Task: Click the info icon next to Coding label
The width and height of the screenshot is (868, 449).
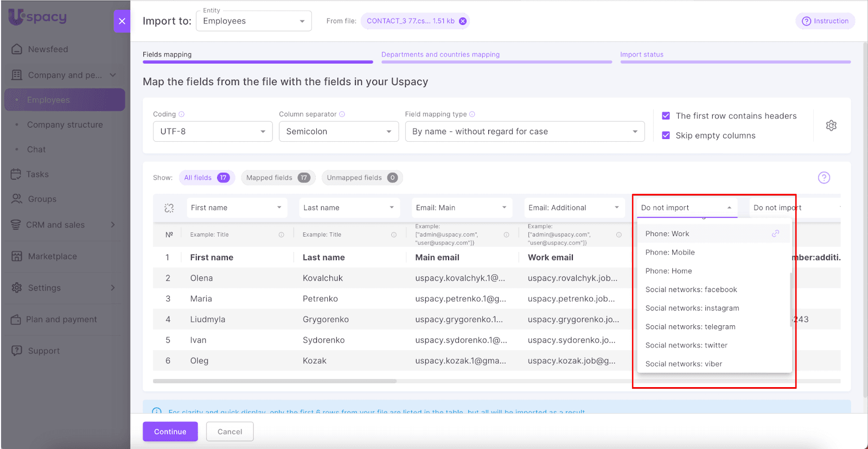Action: [x=182, y=114]
